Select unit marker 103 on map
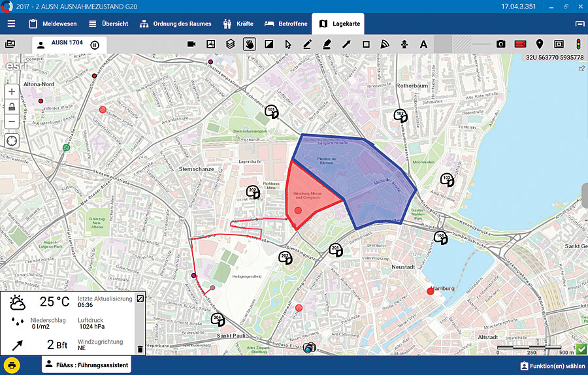This screenshot has width=588, height=375. pos(447,180)
